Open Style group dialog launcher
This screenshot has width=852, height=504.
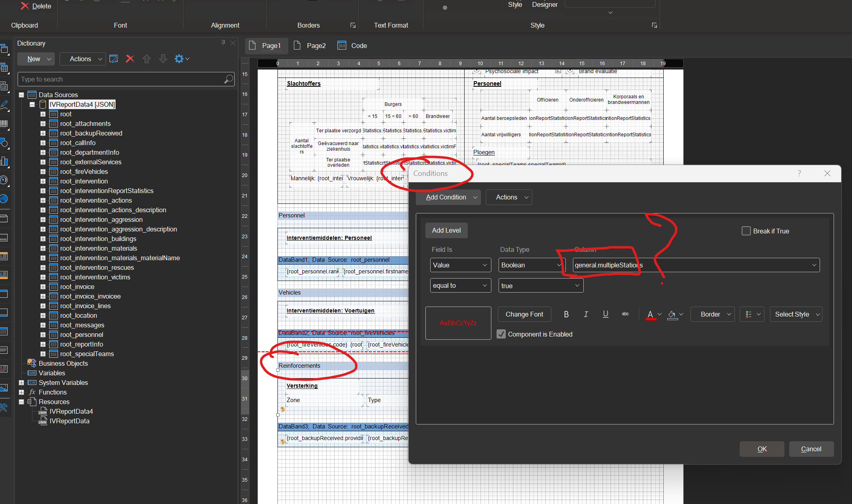coord(654,25)
